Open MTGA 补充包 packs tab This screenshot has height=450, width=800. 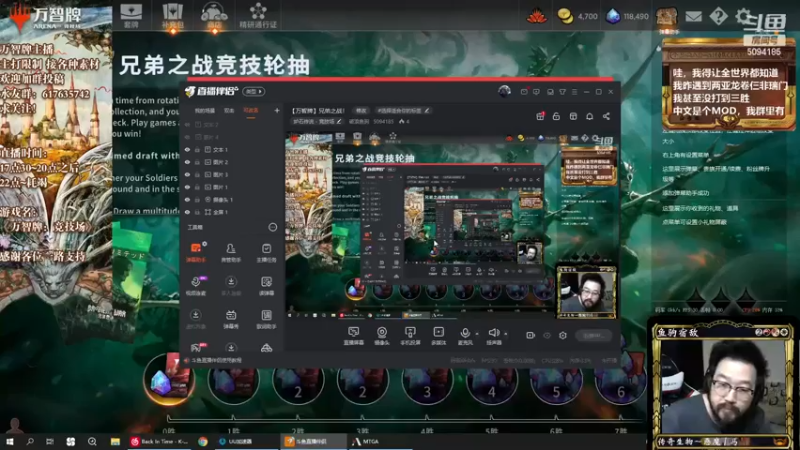(172, 15)
